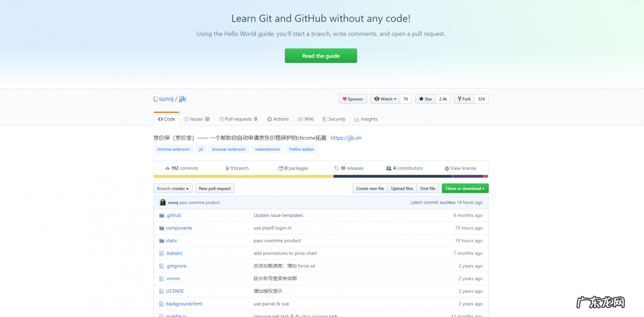Viewport: 644px width, 317px height.
Task: Click sunoj's avatar in latest commit
Action: click(x=163, y=202)
